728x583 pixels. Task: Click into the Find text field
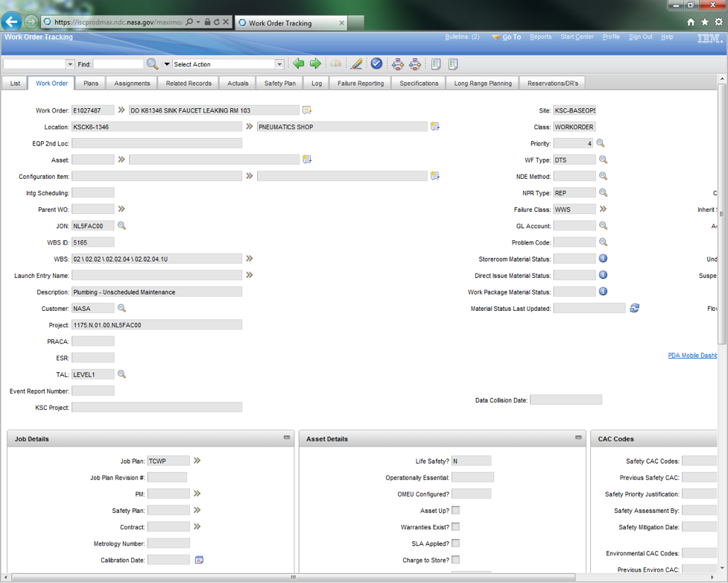click(x=118, y=64)
